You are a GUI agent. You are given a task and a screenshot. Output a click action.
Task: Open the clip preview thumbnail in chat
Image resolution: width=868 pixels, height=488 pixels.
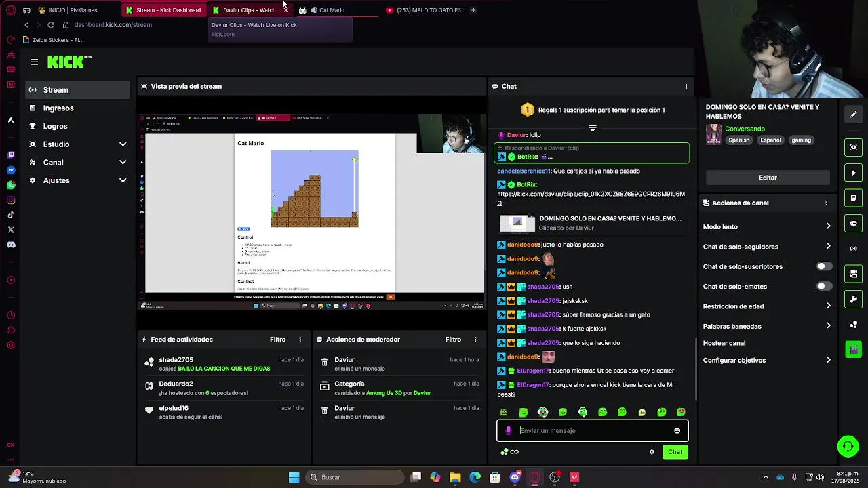pyautogui.click(x=517, y=223)
